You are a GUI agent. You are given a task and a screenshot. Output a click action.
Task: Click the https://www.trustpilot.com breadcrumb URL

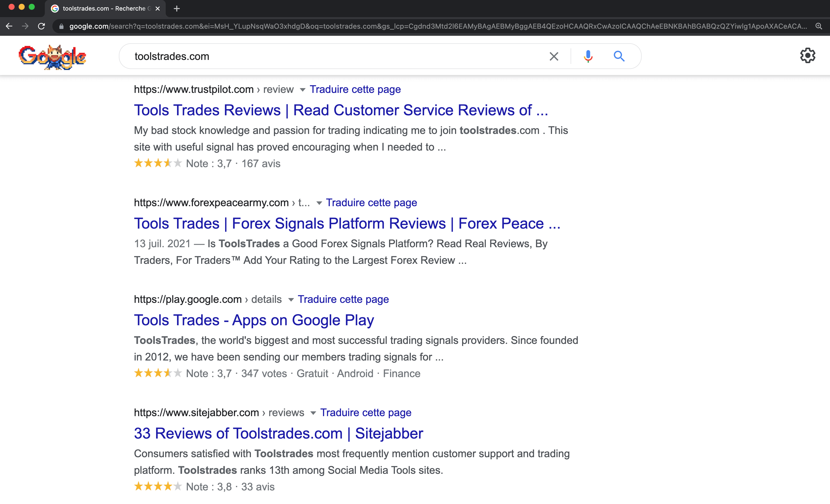click(194, 90)
